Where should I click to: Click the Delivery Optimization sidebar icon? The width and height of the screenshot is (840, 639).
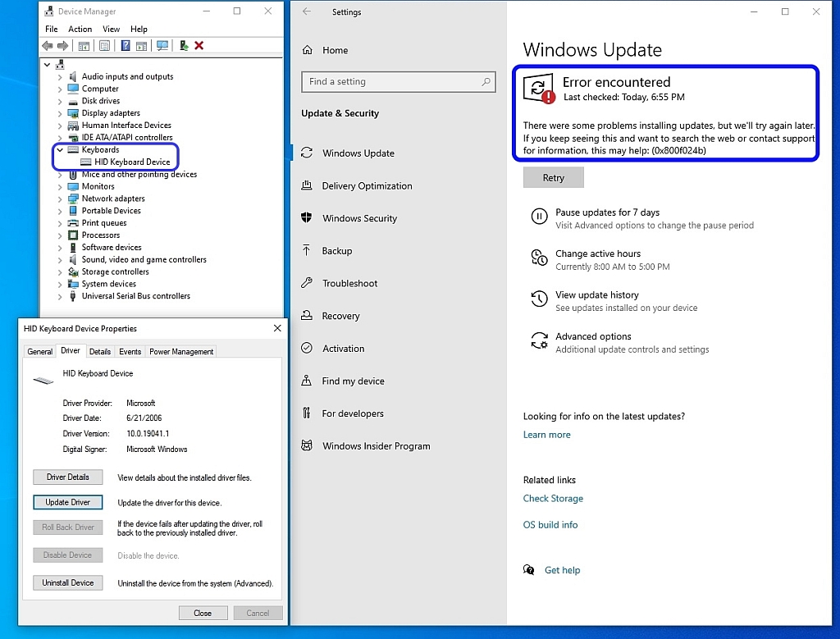[x=307, y=185]
